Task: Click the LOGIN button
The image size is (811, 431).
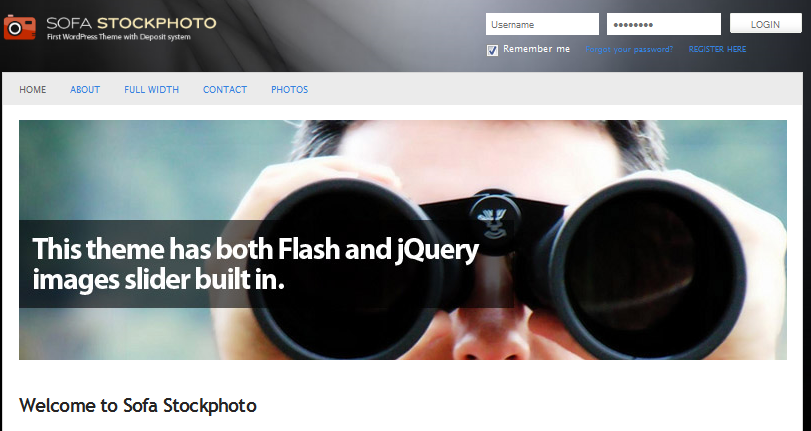Action: tap(765, 24)
